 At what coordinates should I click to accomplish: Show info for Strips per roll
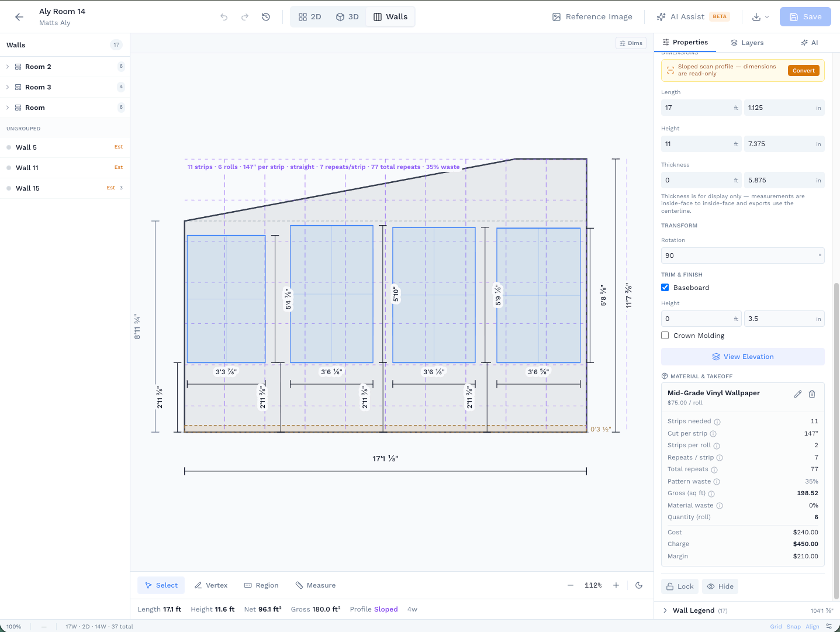[717, 445]
